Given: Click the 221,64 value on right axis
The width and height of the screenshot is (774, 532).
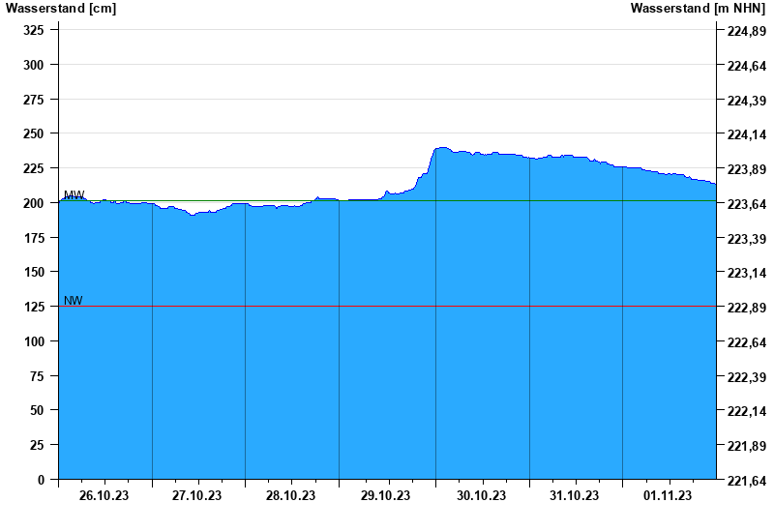Looking at the screenshot, I should pos(747,481).
